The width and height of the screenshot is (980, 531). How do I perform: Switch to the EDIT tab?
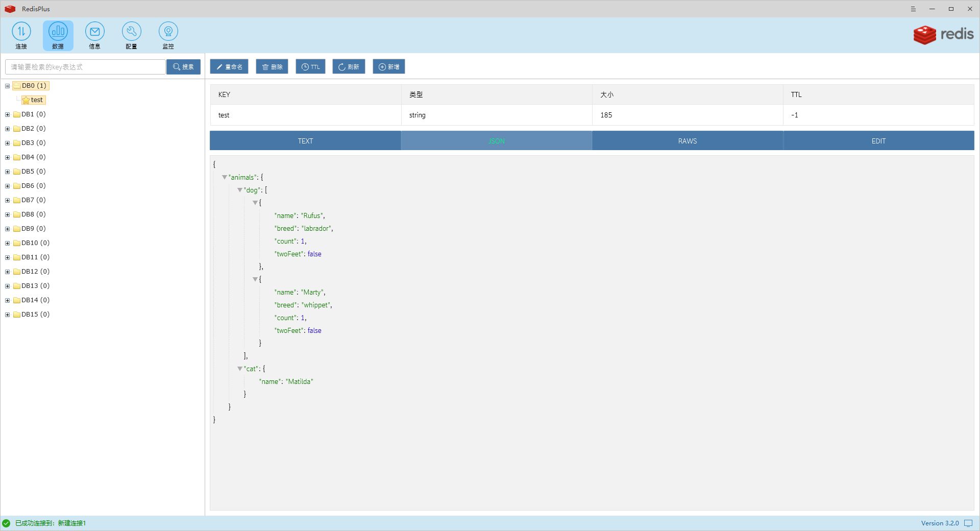[x=878, y=141]
